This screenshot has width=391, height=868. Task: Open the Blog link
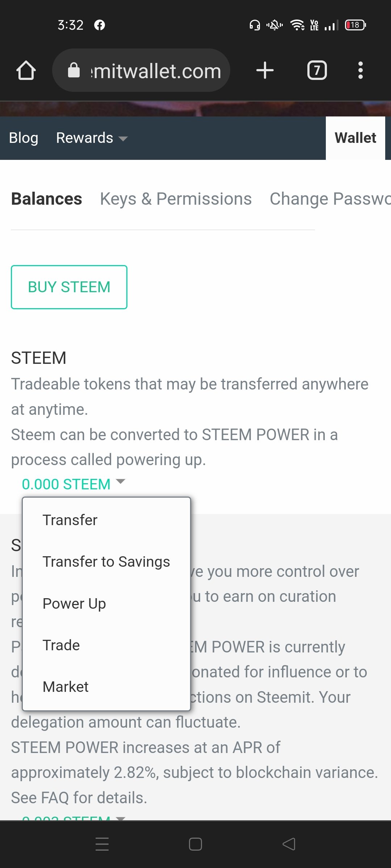pyautogui.click(x=24, y=138)
